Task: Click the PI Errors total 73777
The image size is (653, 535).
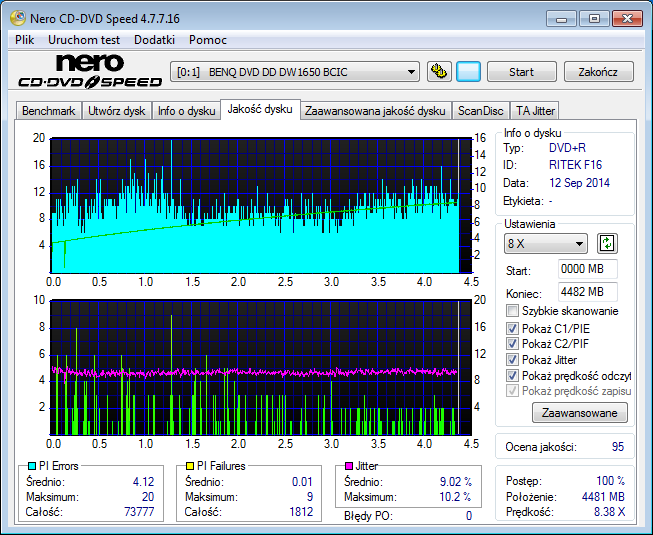Action: click(x=139, y=512)
